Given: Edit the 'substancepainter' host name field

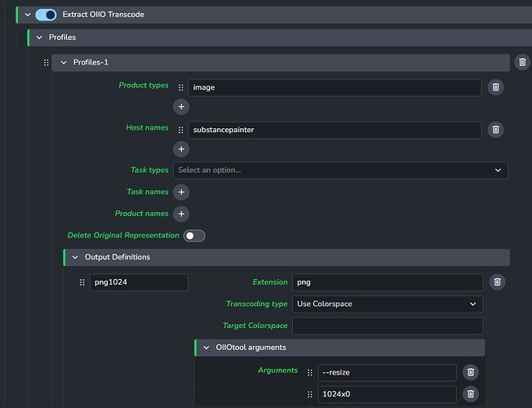Looking at the screenshot, I should tap(335, 130).
